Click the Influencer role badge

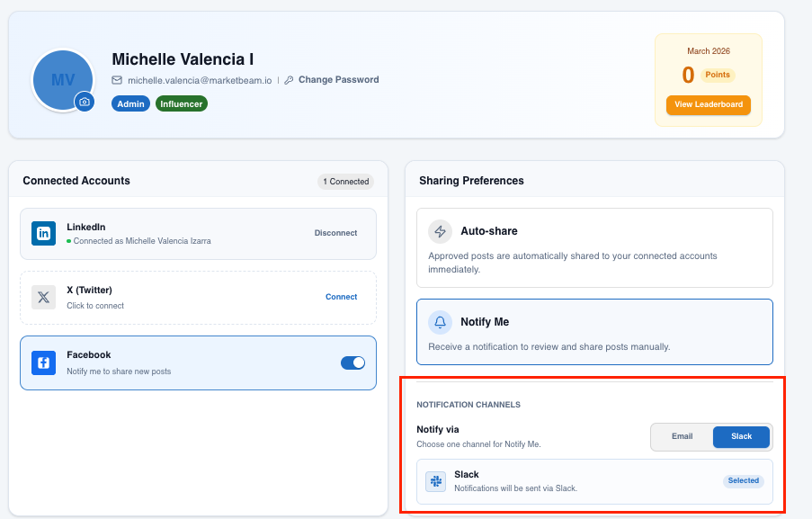pyautogui.click(x=182, y=104)
